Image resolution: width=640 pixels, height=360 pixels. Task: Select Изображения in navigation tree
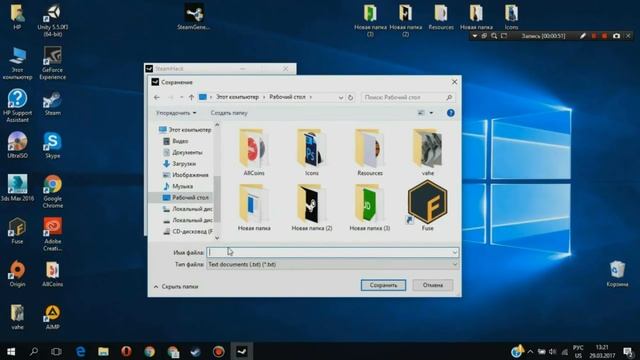pyautogui.click(x=186, y=175)
